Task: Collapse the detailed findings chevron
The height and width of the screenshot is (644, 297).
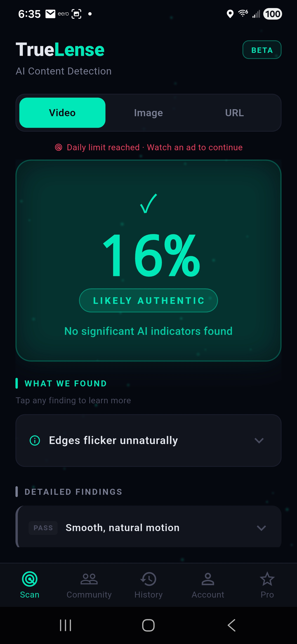Action: pyautogui.click(x=262, y=528)
